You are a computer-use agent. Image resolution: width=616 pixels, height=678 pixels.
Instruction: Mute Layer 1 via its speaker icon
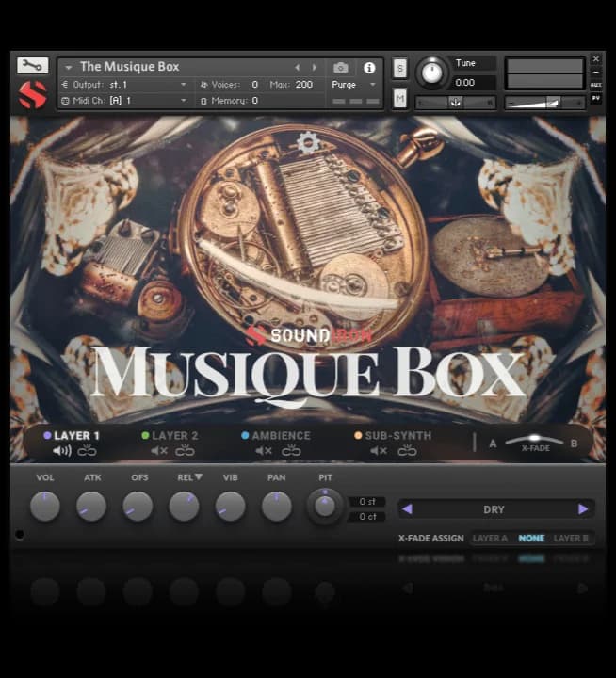pyautogui.click(x=62, y=451)
